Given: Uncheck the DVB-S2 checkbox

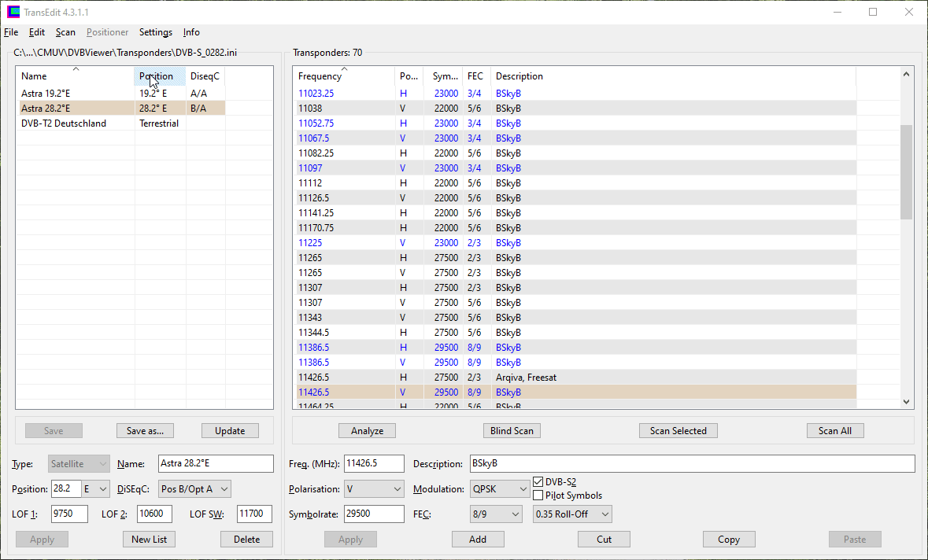Looking at the screenshot, I should [x=538, y=482].
